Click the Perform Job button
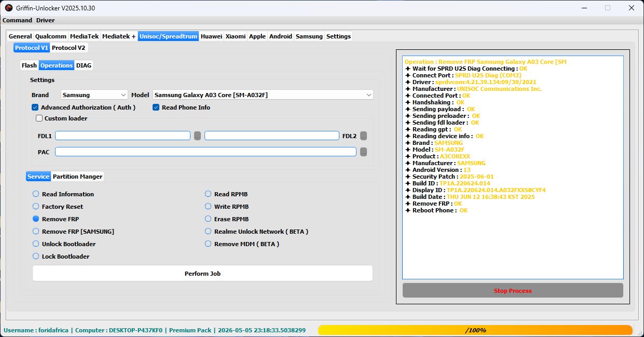This screenshot has height=337, width=644. [x=202, y=273]
